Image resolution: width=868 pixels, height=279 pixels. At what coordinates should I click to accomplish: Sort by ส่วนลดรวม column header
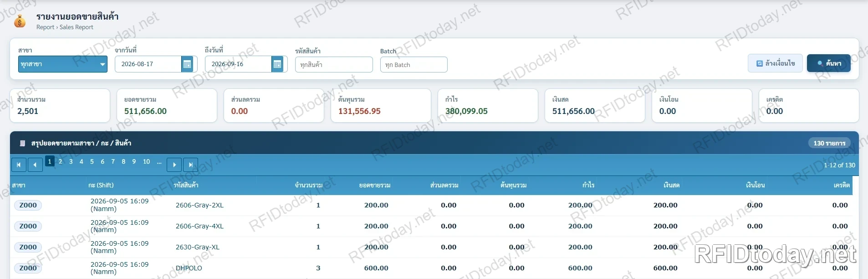click(x=444, y=185)
